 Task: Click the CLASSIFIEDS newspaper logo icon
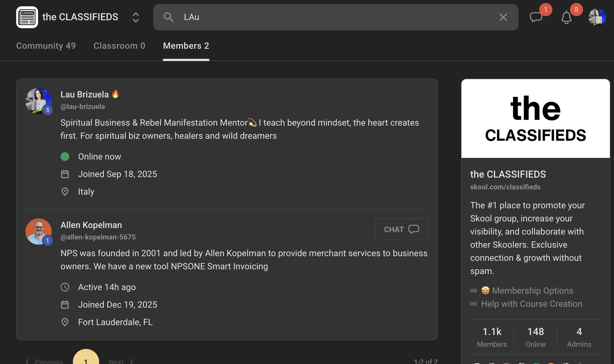pyautogui.click(x=27, y=17)
